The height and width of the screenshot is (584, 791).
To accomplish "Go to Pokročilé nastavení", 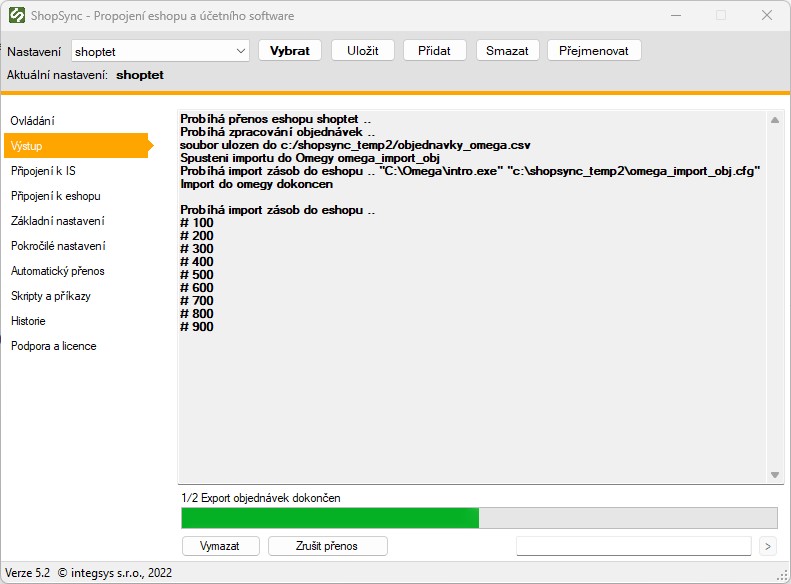I will pyautogui.click(x=58, y=246).
